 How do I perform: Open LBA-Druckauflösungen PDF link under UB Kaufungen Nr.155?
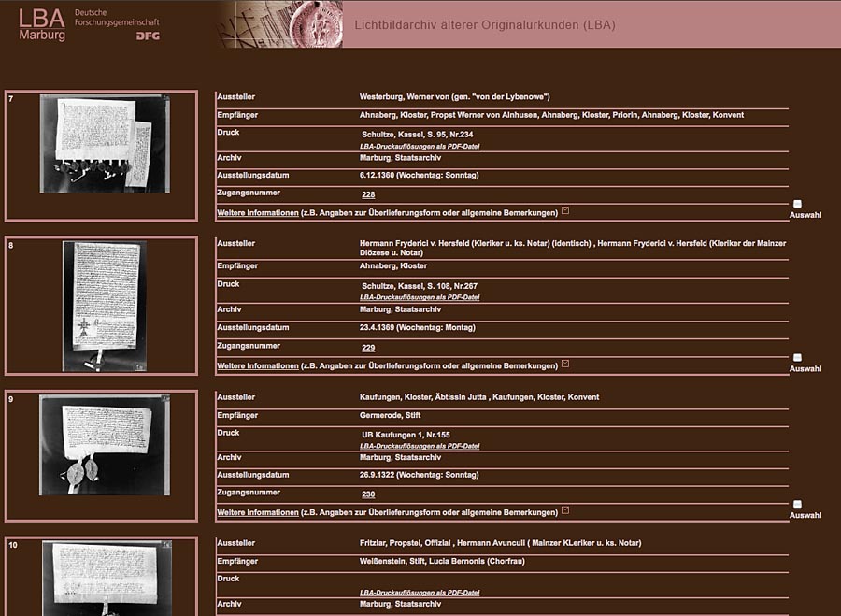click(420, 446)
